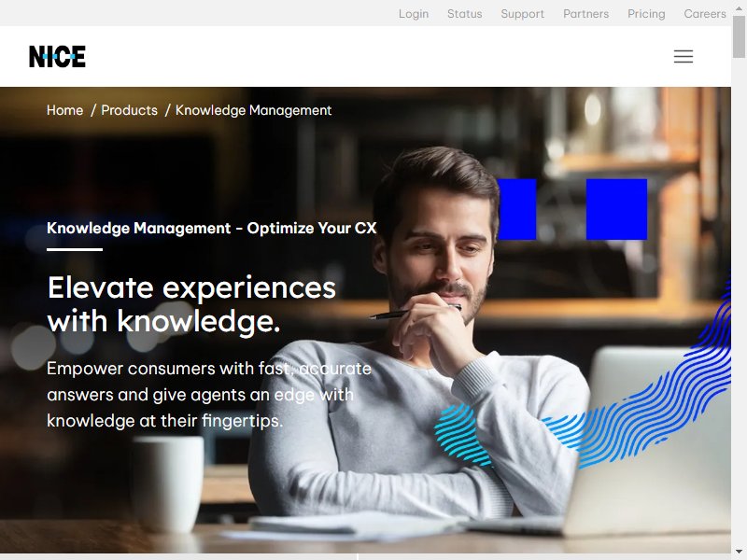Click the left blue square graphic
The image size is (747, 560).
[x=517, y=209]
